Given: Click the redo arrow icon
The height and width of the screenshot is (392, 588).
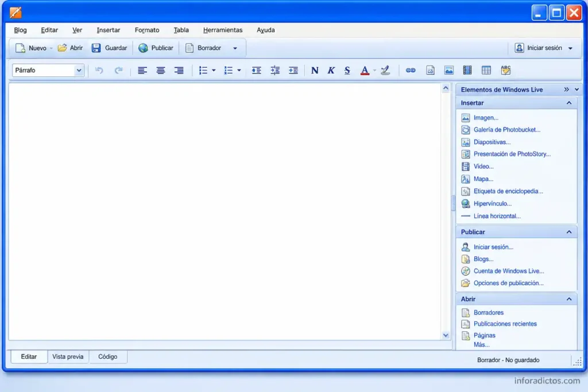Looking at the screenshot, I should [118, 70].
